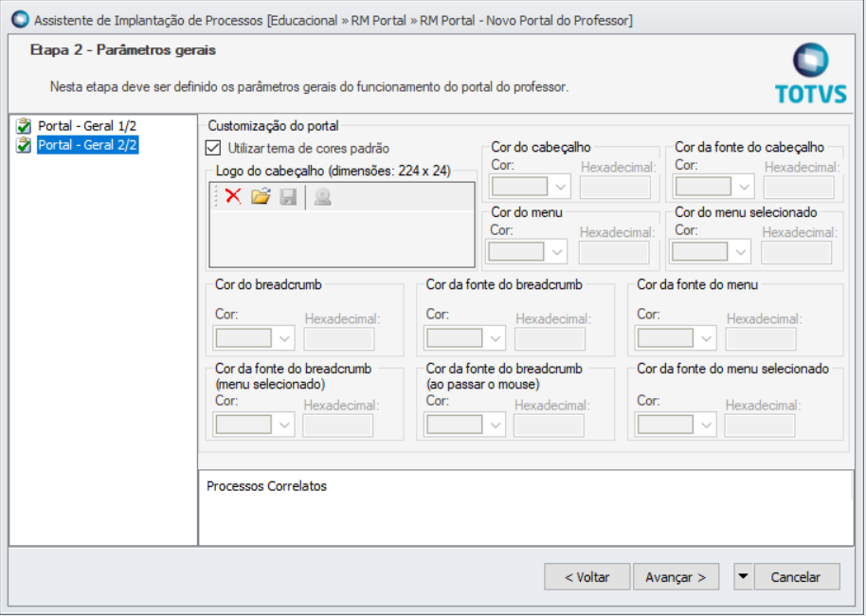This screenshot has height=616, width=866.
Task: Click the Cancelar button
Action: click(797, 576)
